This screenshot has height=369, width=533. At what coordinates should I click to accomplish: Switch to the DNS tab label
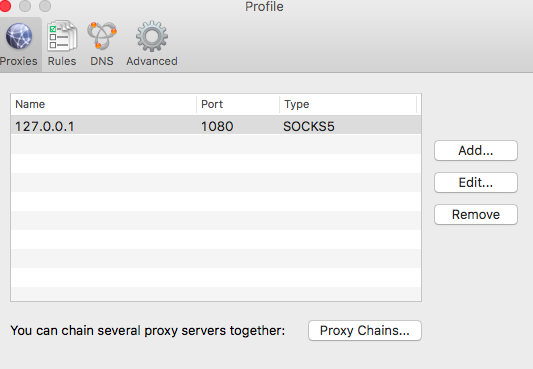pyautogui.click(x=102, y=61)
